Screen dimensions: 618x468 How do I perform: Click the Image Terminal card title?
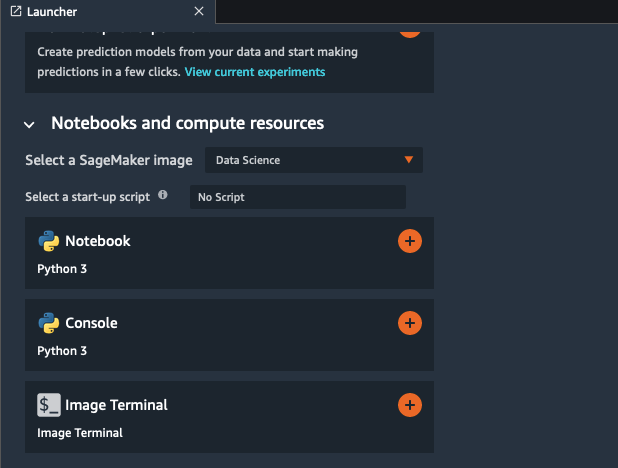click(116, 405)
